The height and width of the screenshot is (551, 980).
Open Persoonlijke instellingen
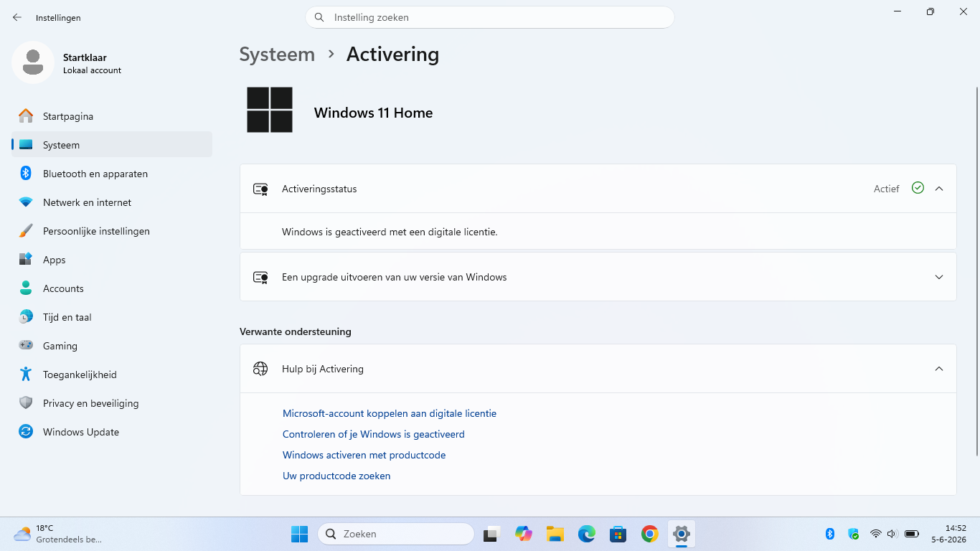[112, 231]
